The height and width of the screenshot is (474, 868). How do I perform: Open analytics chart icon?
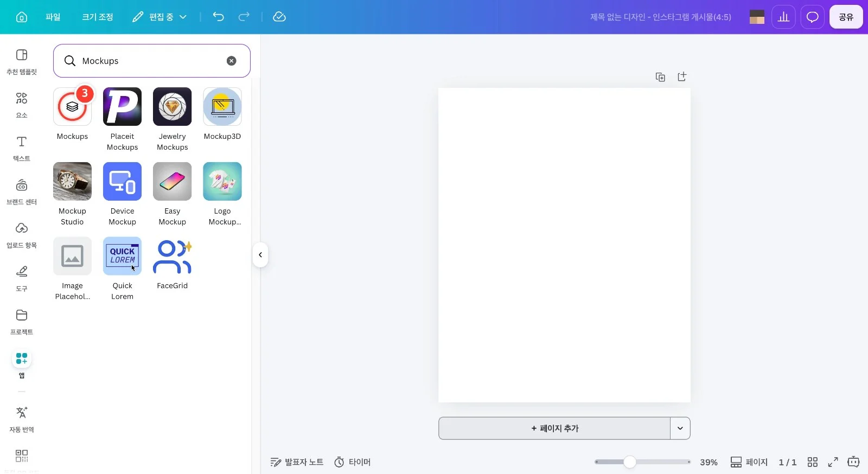click(783, 17)
